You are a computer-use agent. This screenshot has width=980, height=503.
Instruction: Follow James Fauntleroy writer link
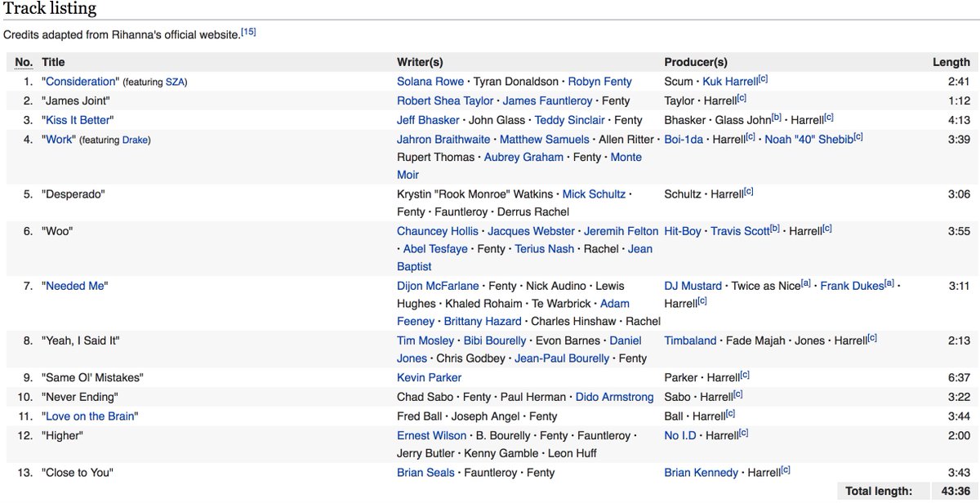[x=546, y=100]
